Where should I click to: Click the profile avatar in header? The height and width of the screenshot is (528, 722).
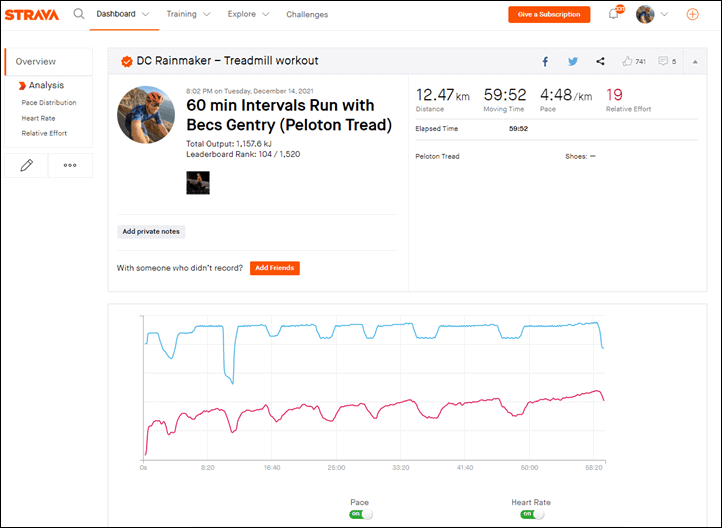pyautogui.click(x=645, y=14)
